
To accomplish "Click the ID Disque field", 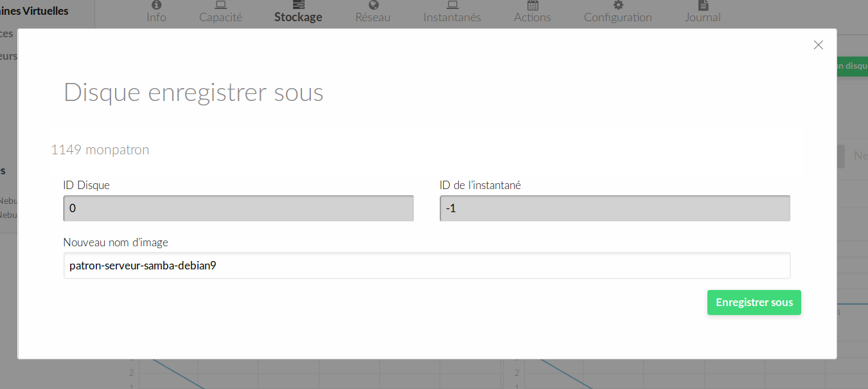I will [238, 208].
